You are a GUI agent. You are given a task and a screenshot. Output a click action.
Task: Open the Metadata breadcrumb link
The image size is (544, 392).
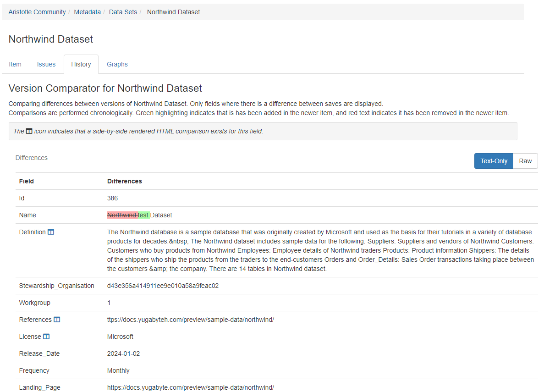pyautogui.click(x=87, y=12)
